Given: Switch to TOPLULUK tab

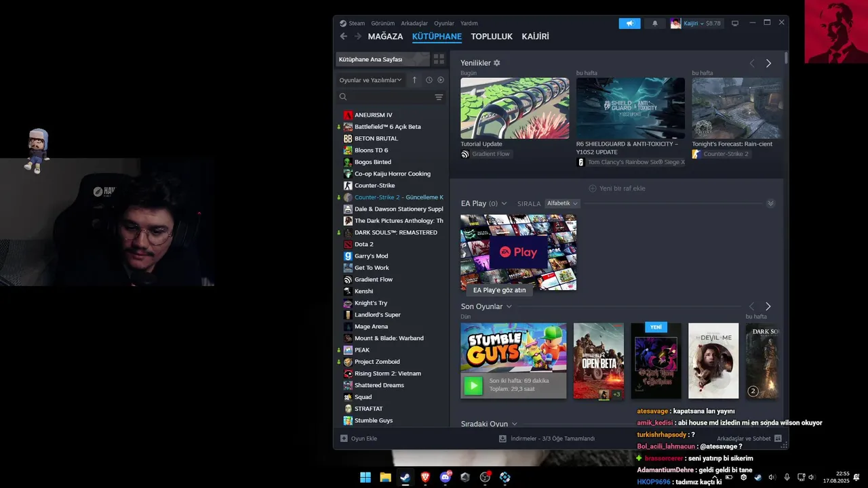Looking at the screenshot, I should click(492, 37).
